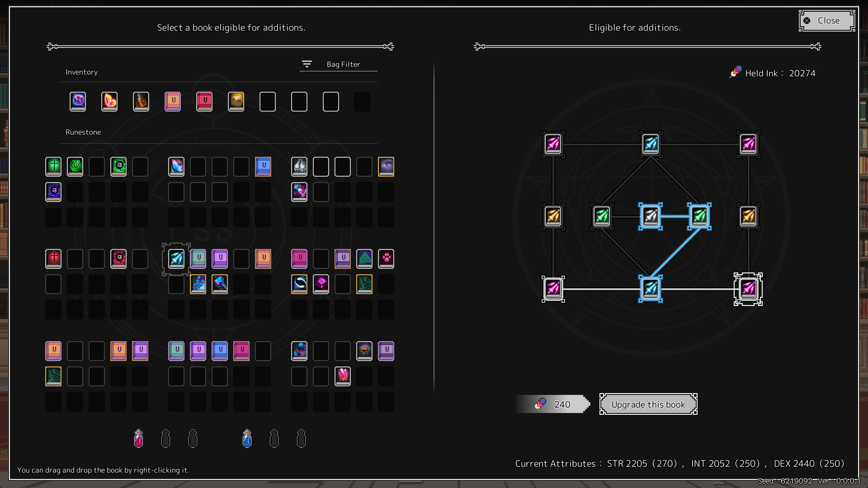Click the orange arrow node on right side
This screenshot has width=868, height=488.
click(x=748, y=216)
